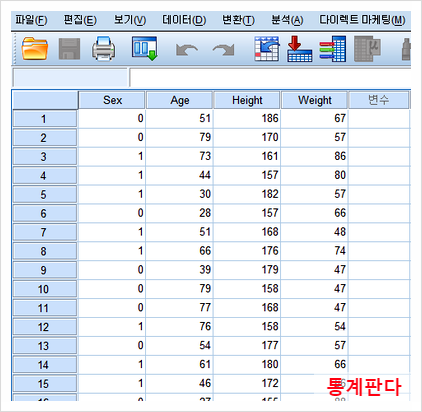Click Weight value 80 in row 4
Viewport: 422px width, 412px height.
[315, 175]
